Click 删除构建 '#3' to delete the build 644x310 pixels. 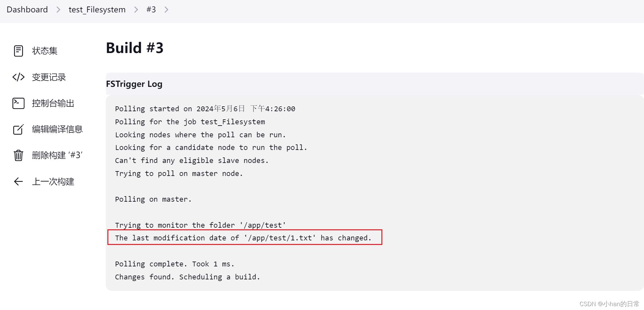(57, 155)
